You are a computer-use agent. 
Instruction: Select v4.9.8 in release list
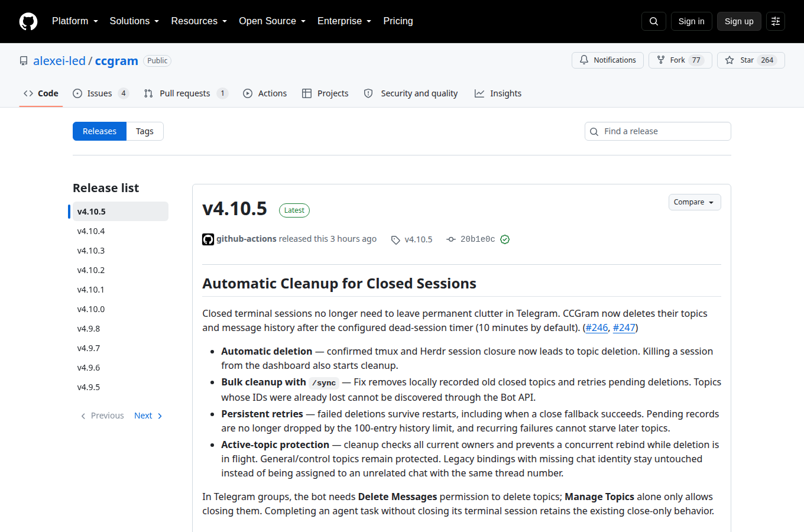click(120, 329)
